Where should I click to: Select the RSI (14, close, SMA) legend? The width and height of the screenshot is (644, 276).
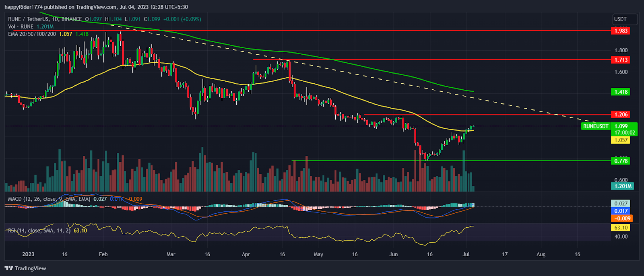click(x=47, y=231)
